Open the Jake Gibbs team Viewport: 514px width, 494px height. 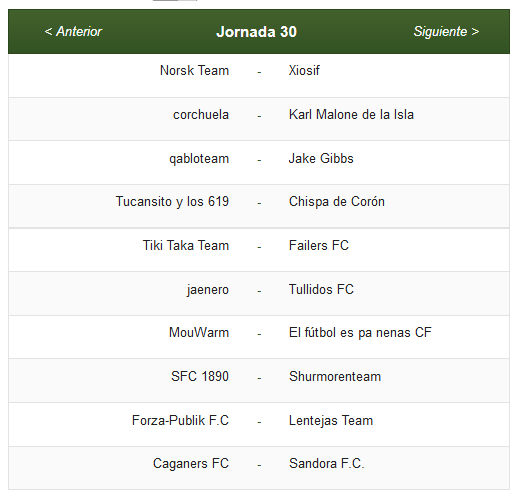(x=321, y=158)
